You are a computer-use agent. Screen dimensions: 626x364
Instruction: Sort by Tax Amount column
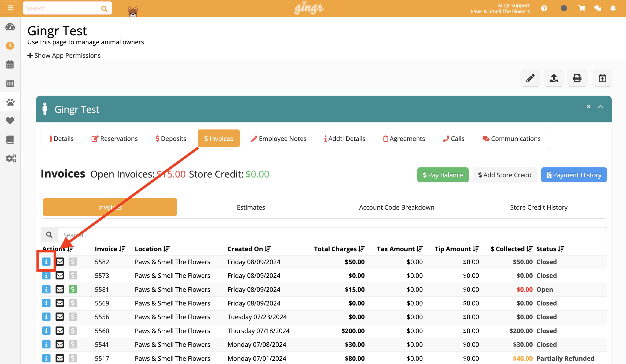point(400,249)
